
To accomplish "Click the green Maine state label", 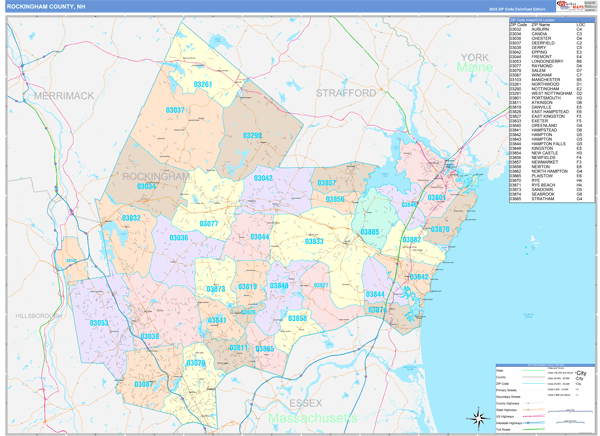I will 474,67.
